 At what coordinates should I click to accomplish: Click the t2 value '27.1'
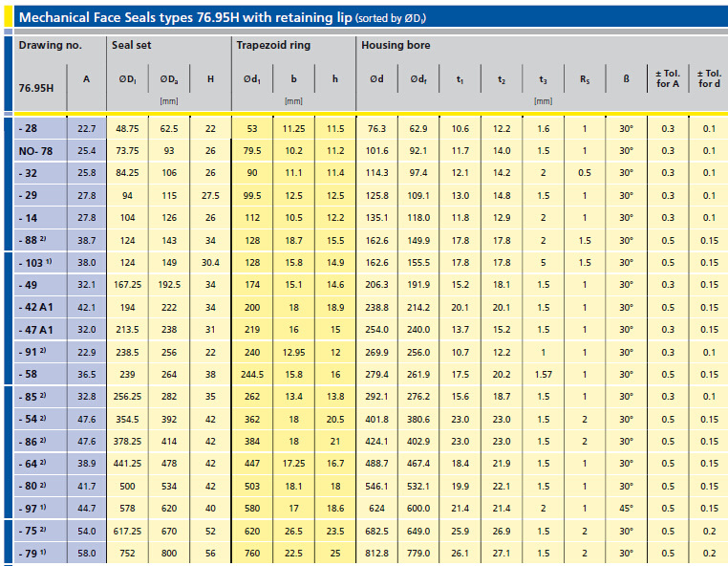click(x=502, y=553)
